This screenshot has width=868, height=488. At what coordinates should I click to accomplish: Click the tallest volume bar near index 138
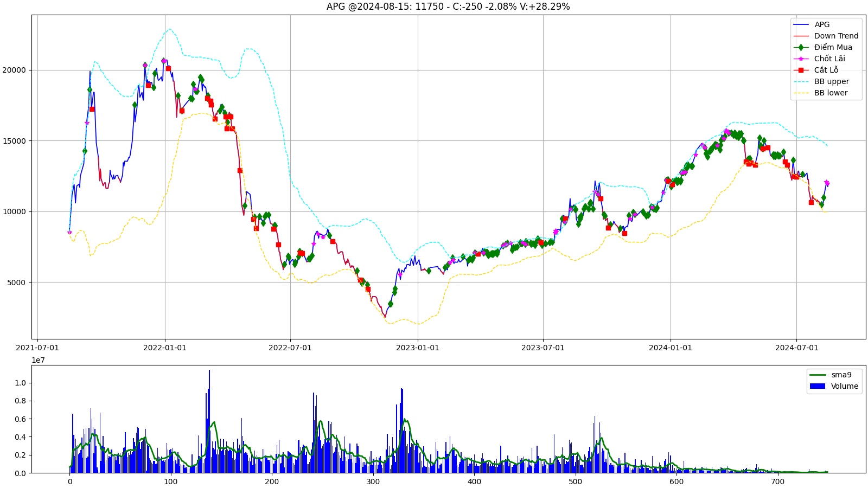[x=209, y=421]
